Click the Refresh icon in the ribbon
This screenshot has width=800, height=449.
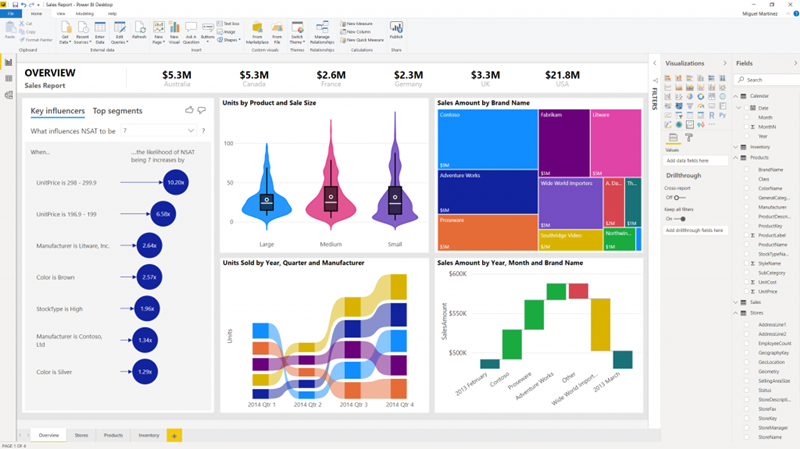(139, 30)
